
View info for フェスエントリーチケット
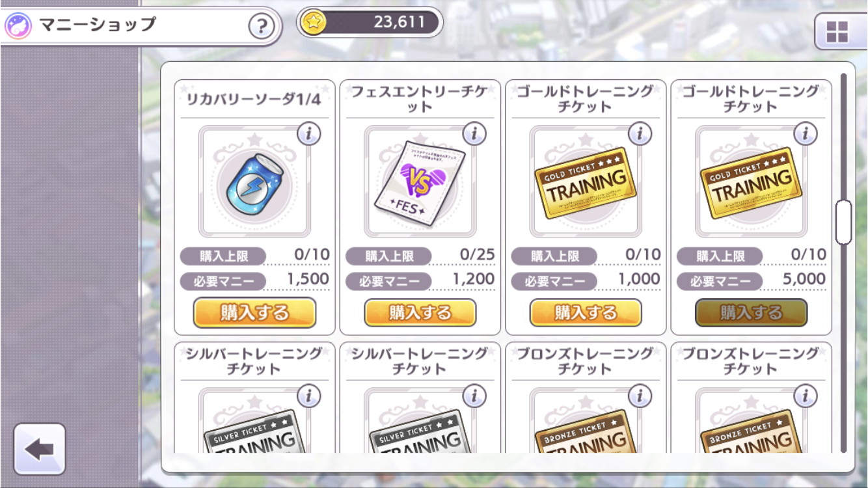[474, 134]
